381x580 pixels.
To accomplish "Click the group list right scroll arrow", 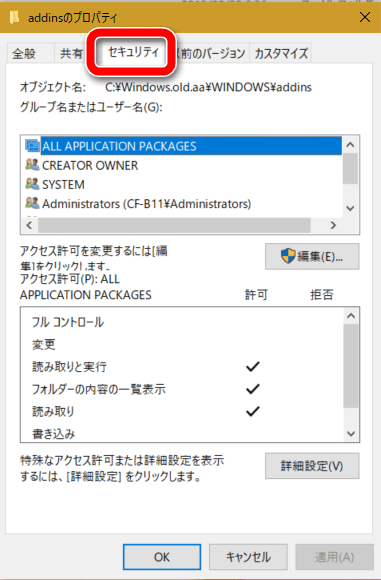I will click(x=333, y=225).
